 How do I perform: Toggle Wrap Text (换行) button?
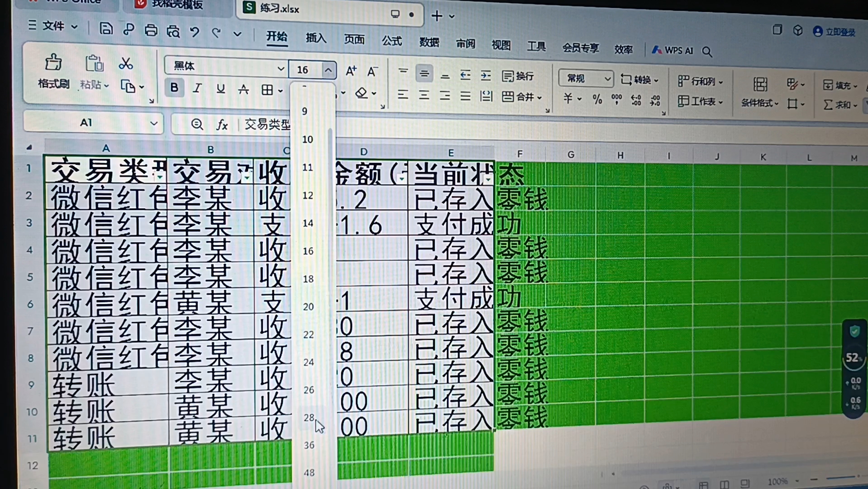[x=518, y=76]
